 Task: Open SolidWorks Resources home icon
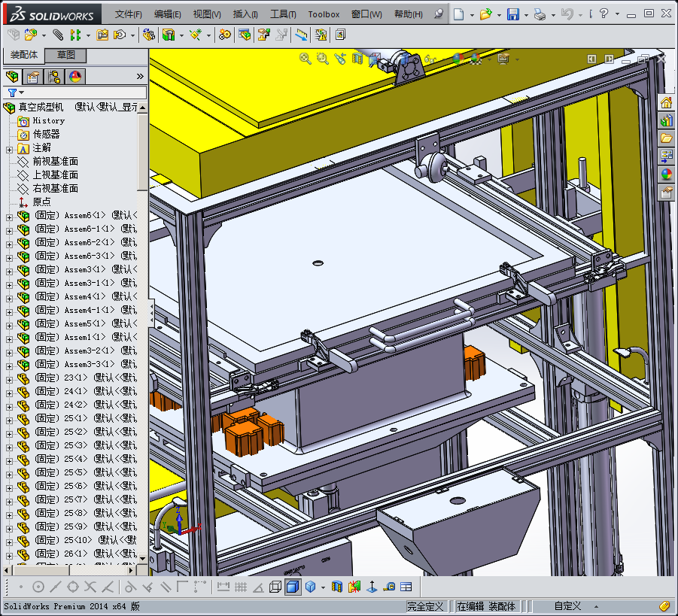click(x=666, y=102)
